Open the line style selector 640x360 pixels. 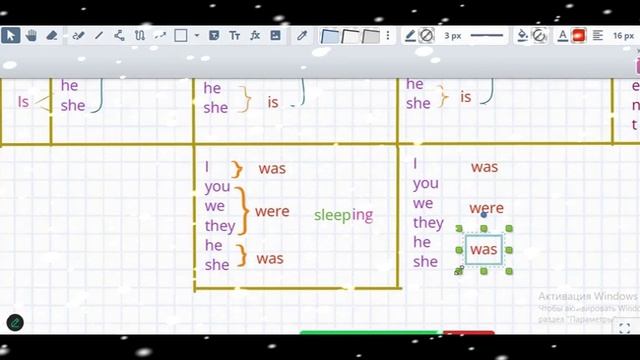(487, 36)
